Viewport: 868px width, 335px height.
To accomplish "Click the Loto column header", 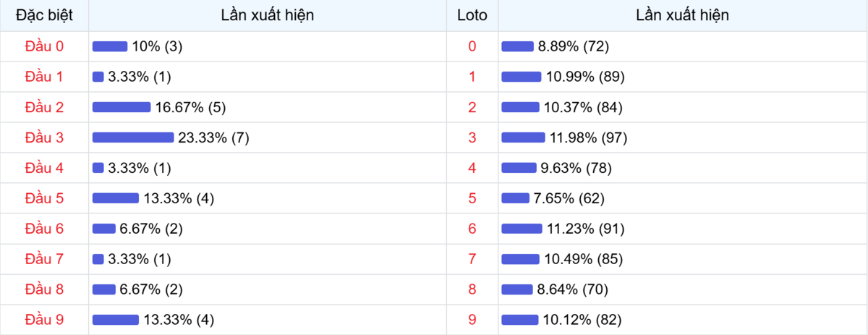I will click(x=472, y=15).
